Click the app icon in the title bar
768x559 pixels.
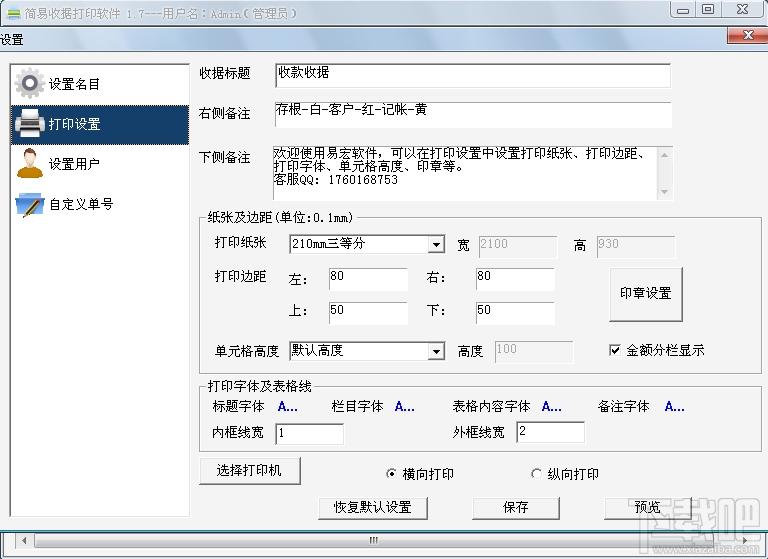pyautogui.click(x=14, y=14)
